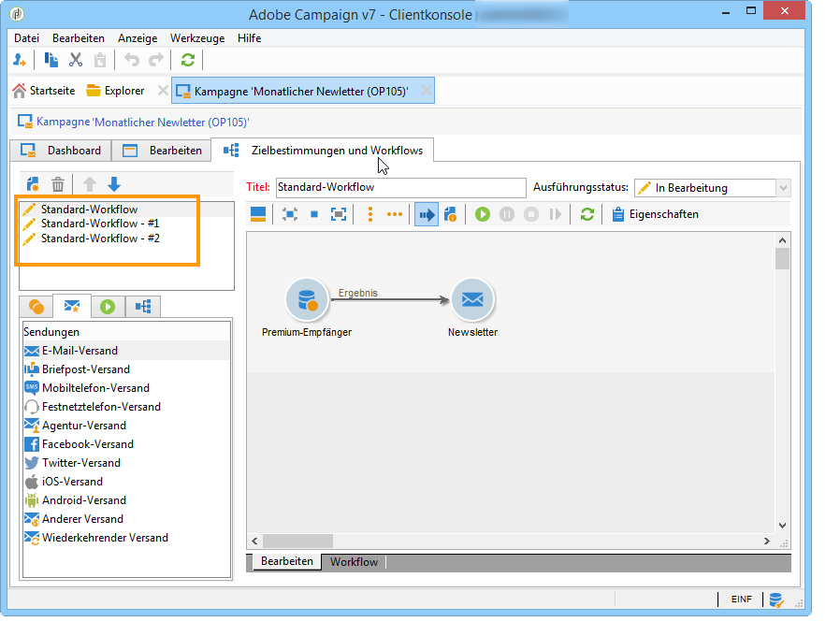Align activities horizontally with orange dots icon
840x636 pixels.
[x=395, y=214]
